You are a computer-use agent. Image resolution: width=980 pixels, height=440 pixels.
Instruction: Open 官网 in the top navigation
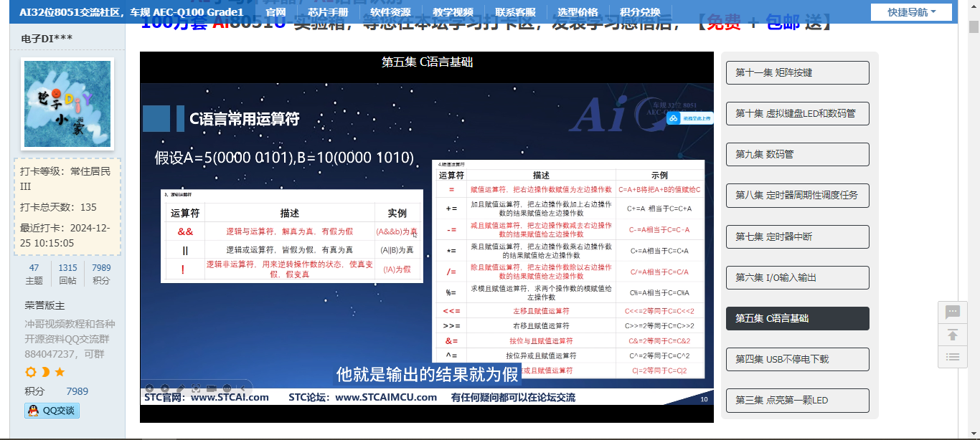(x=275, y=12)
